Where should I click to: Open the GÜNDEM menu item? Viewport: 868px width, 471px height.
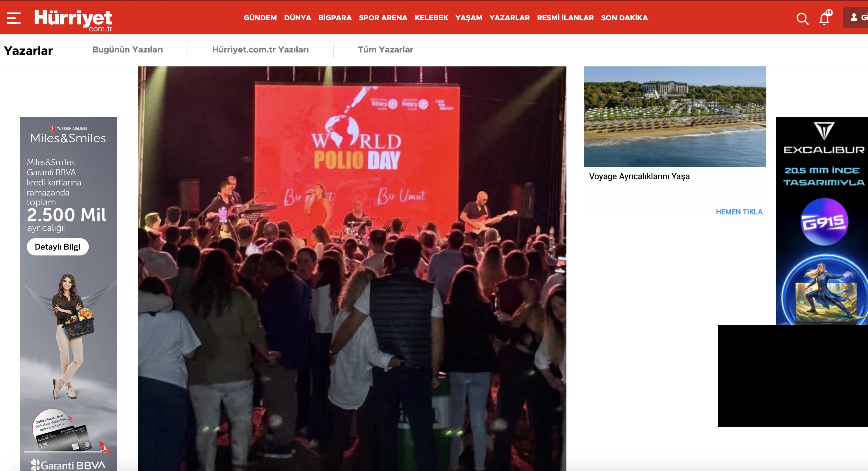260,18
